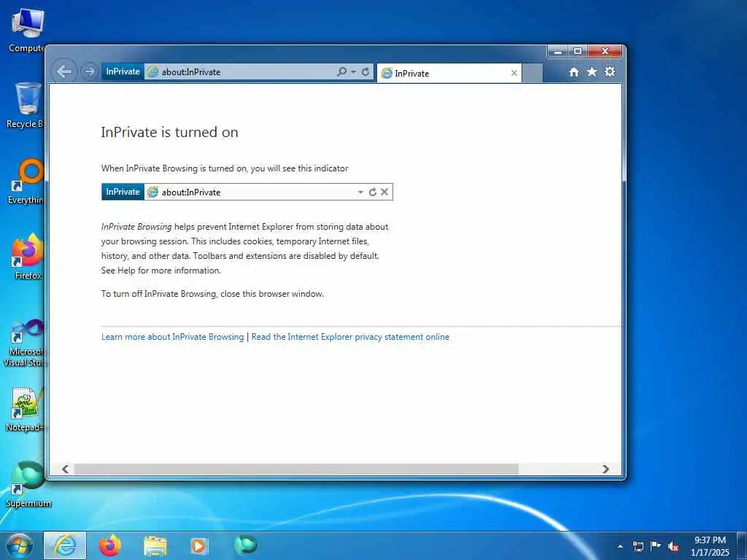
Task: Select the Everything desktop shortcut
Action: click(x=27, y=182)
